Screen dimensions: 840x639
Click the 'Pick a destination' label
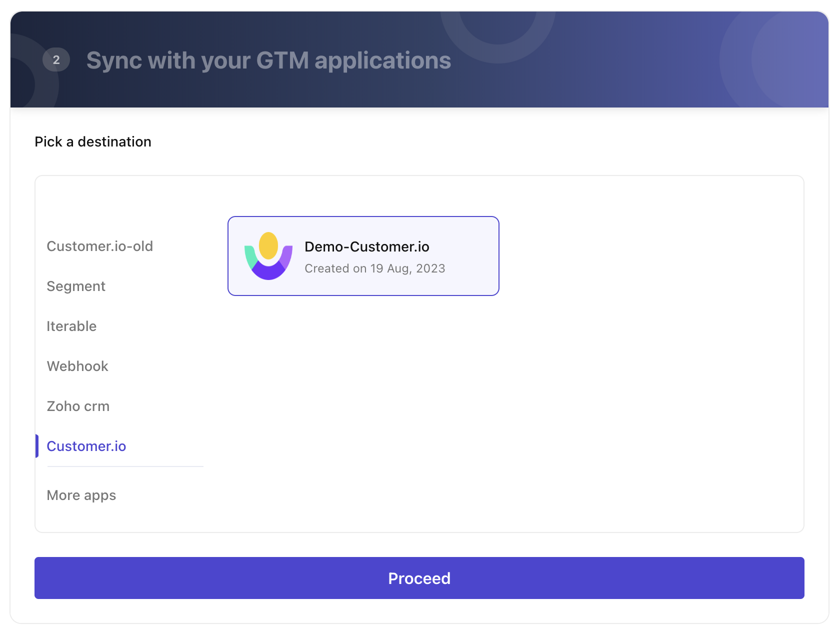[93, 142]
